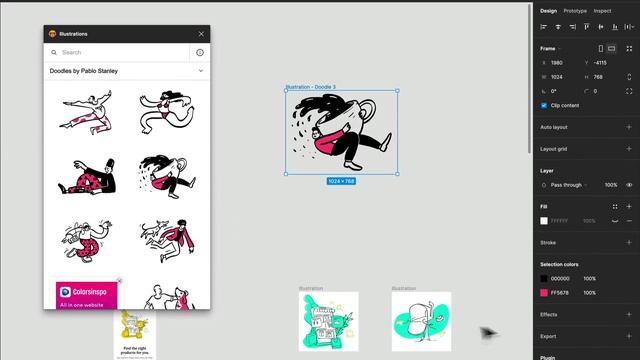Click the right panel scrollbar
The height and width of the screenshot is (360, 640).
pos(530,78)
